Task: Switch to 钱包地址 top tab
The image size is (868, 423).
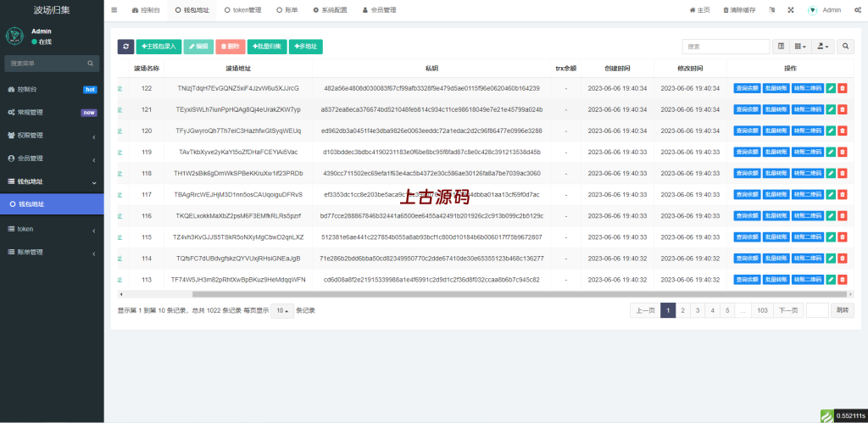Action: 192,10
